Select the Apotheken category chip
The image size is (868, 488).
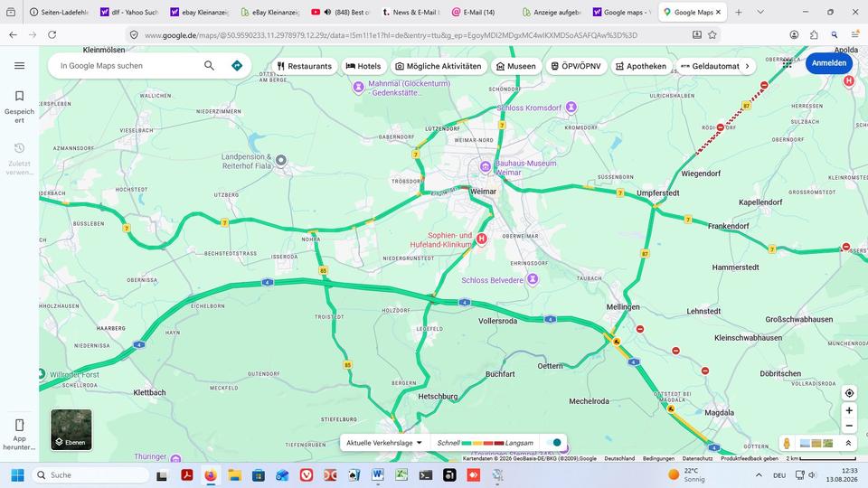pos(640,66)
